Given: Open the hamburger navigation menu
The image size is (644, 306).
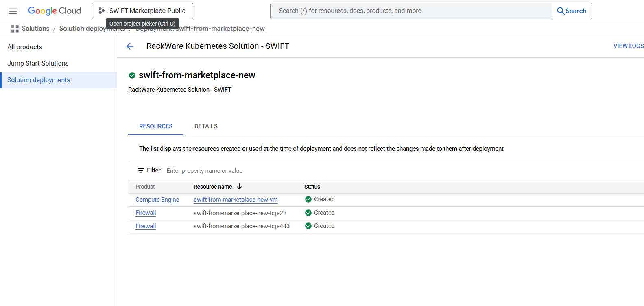Looking at the screenshot, I should click(x=13, y=11).
